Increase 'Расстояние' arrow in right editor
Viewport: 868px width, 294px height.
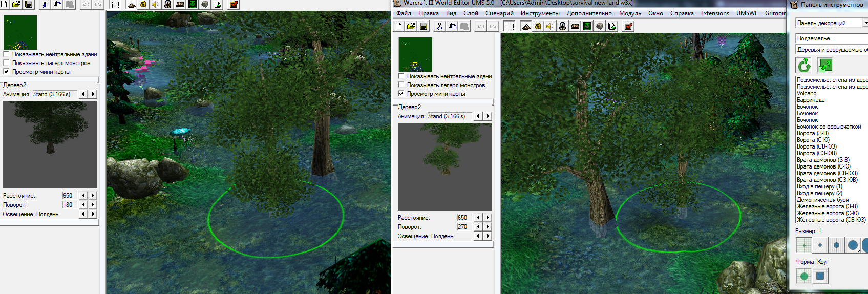488,218
